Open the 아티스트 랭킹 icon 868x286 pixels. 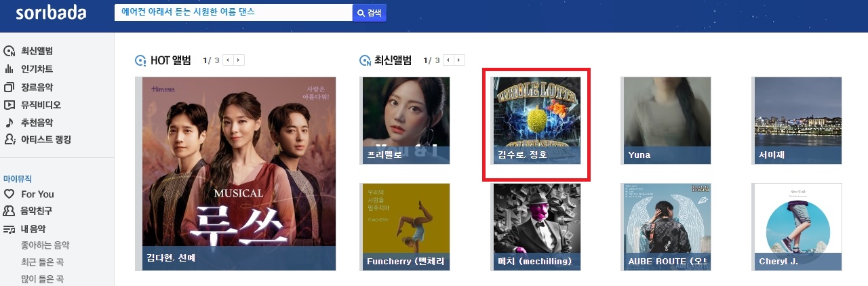[x=9, y=140]
